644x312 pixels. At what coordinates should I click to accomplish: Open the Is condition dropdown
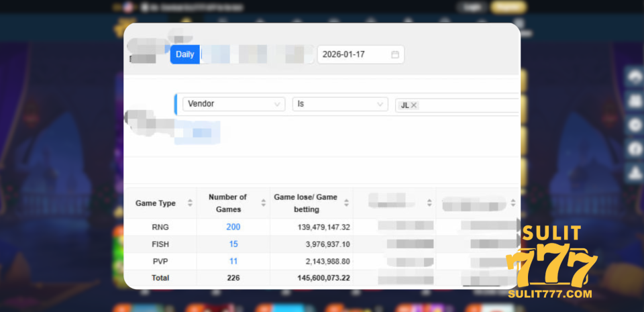(x=340, y=104)
